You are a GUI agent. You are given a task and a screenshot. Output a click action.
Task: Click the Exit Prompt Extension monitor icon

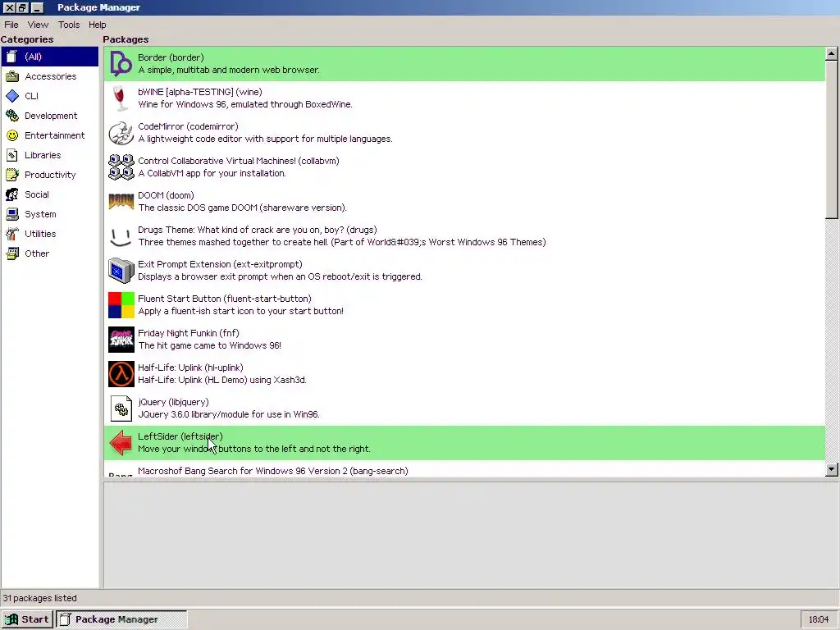[x=121, y=271]
